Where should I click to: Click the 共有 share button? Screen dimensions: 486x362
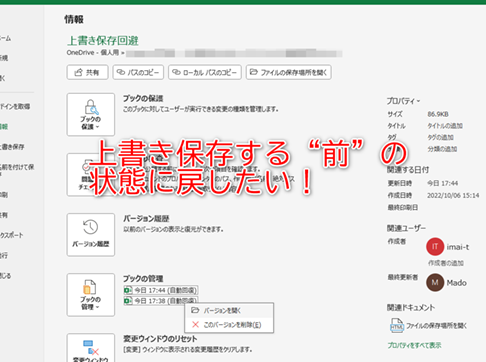click(87, 72)
